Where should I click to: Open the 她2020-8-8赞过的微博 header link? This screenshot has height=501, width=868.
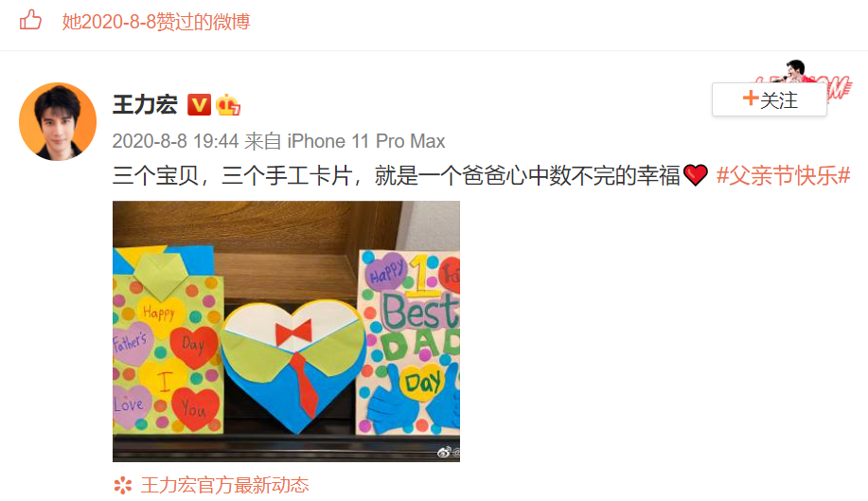pos(156,22)
